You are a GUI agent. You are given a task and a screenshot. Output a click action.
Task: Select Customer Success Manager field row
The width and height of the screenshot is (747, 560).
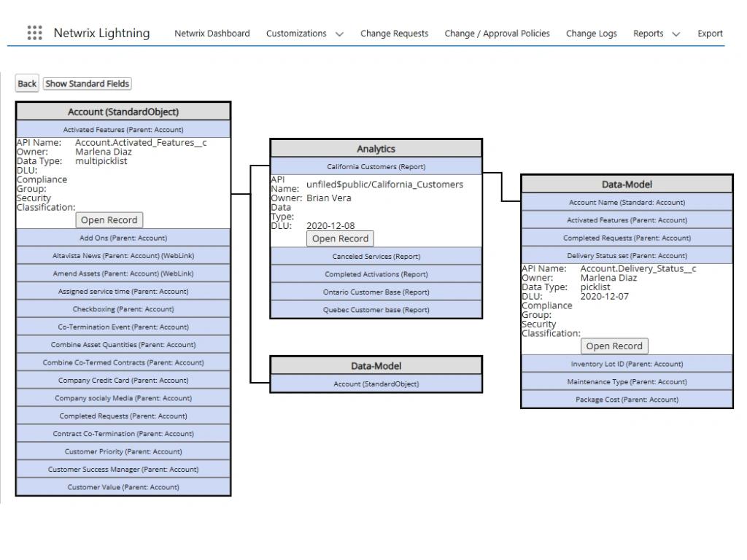pyautogui.click(x=123, y=469)
